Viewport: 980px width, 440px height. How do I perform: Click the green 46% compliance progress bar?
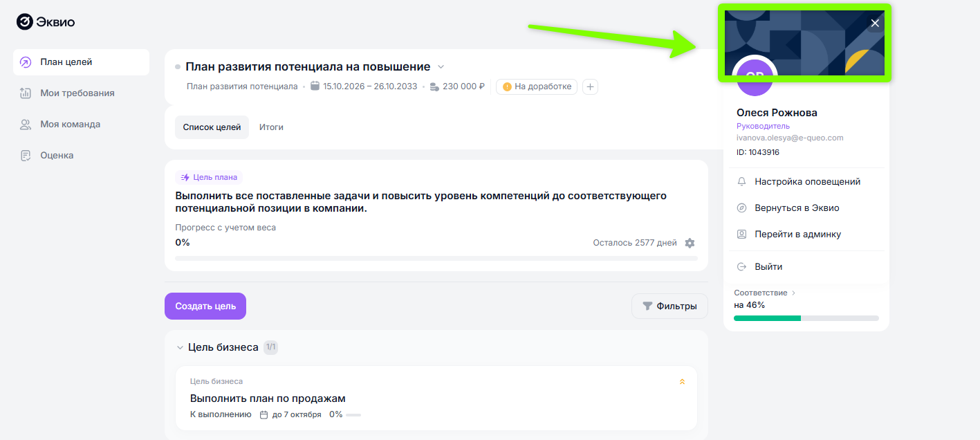[806, 318]
